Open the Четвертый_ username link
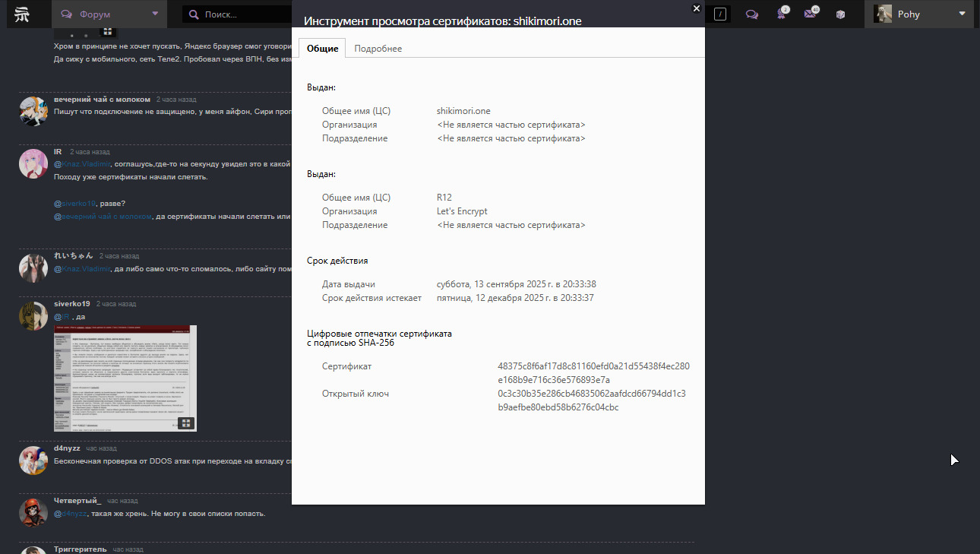Screen dimensions: 980x554 (x=77, y=501)
